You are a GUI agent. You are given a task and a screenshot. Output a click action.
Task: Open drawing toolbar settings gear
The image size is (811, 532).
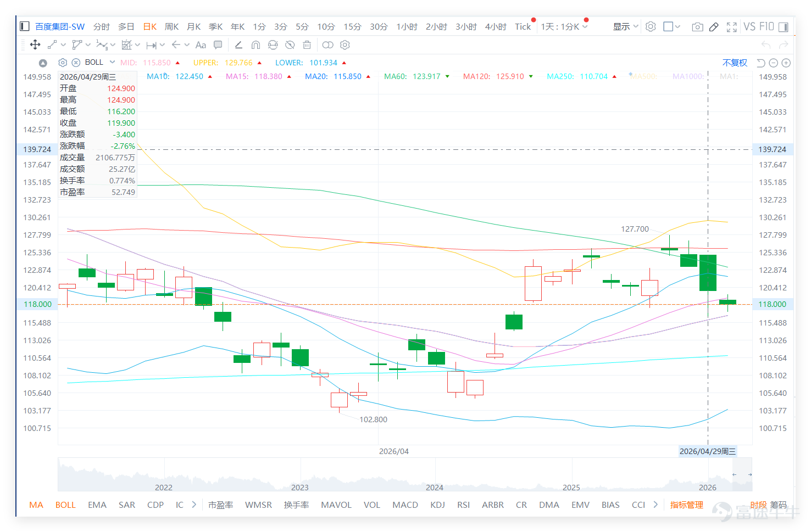(x=345, y=45)
